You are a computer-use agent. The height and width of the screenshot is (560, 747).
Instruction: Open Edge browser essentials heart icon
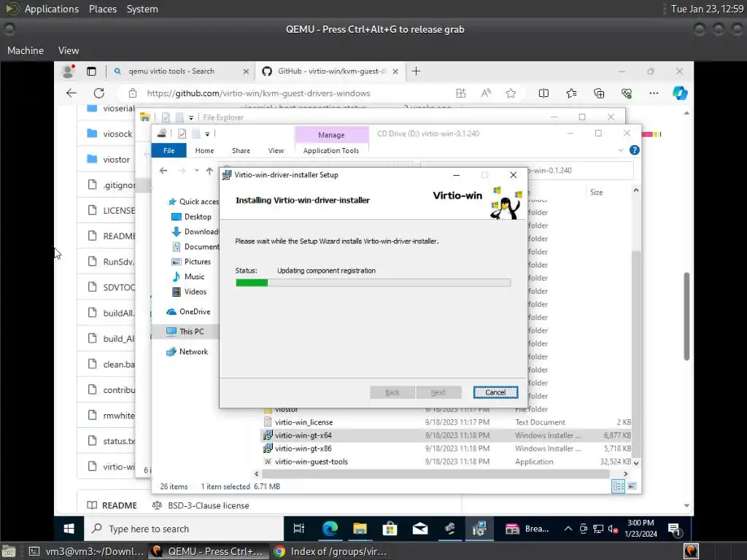(627, 93)
